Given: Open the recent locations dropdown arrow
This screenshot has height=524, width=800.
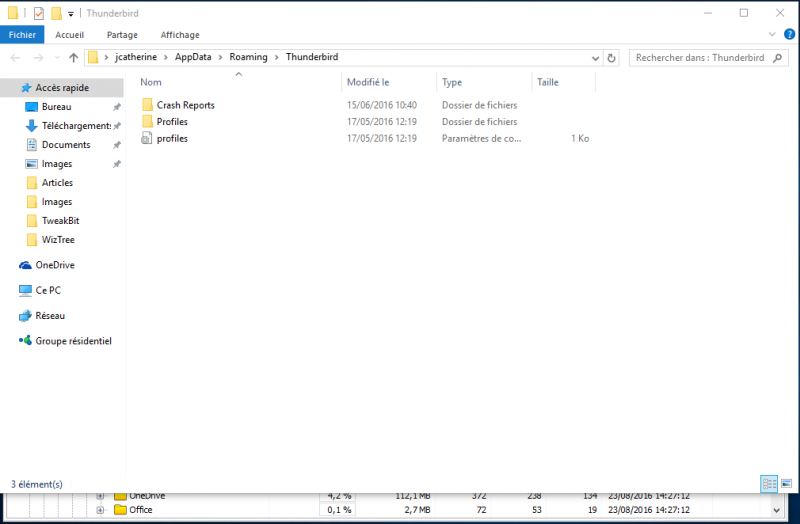Looking at the screenshot, I should pyautogui.click(x=57, y=58).
